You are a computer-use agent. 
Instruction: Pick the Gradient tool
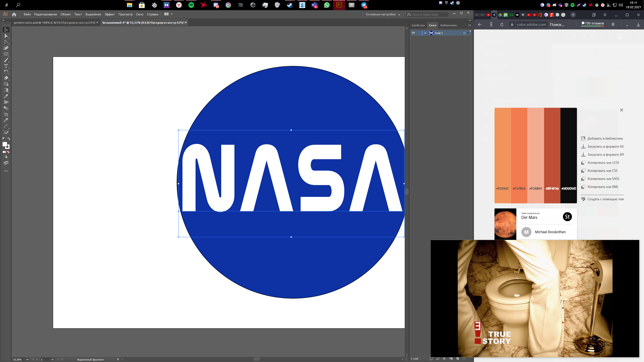click(x=6, y=90)
